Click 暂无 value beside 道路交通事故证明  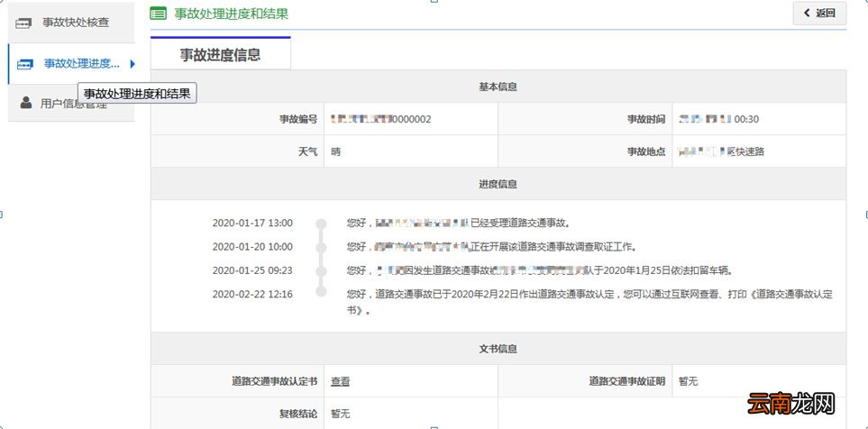tap(688, 381)
